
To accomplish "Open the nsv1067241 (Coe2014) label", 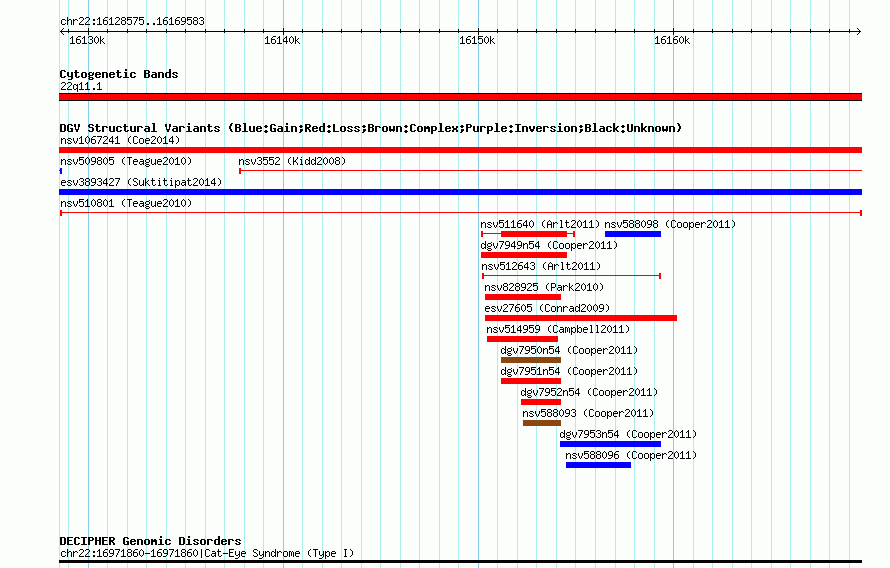I will (x=120, y=140).
